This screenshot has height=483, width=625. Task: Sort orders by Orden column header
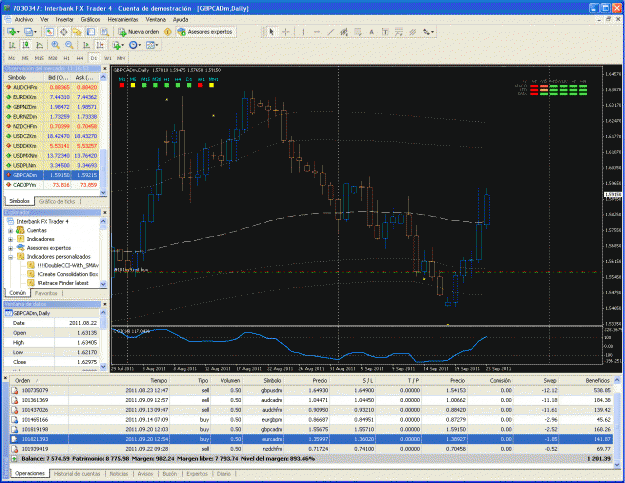(x=39, y=381)
